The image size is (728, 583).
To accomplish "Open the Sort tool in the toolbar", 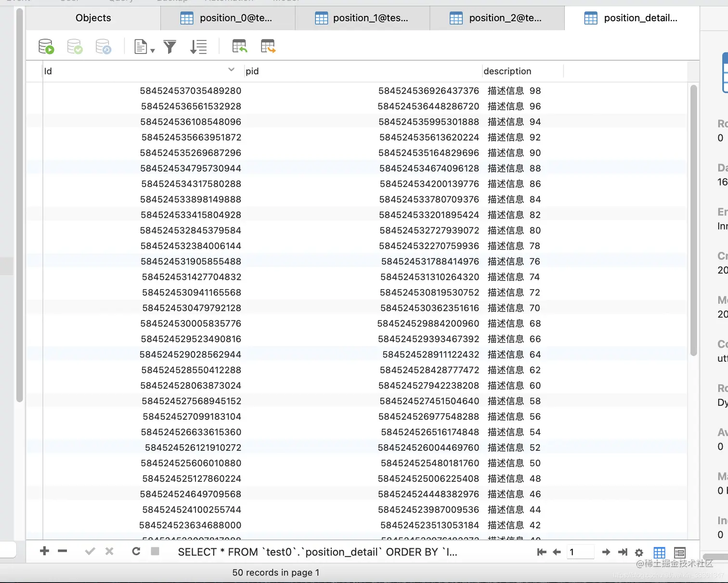I will [198, 47].
